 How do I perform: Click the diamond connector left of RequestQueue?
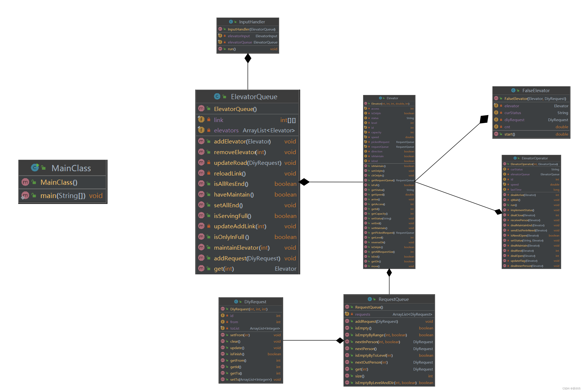point(340,341)
